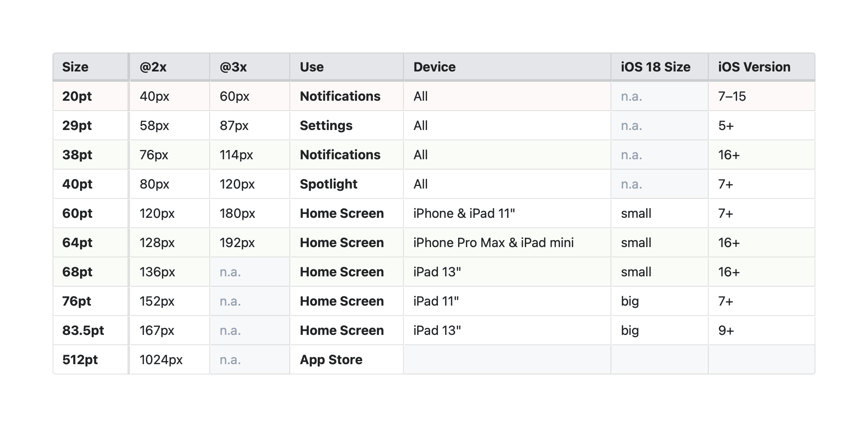Select the 20pt size cell

77,96
